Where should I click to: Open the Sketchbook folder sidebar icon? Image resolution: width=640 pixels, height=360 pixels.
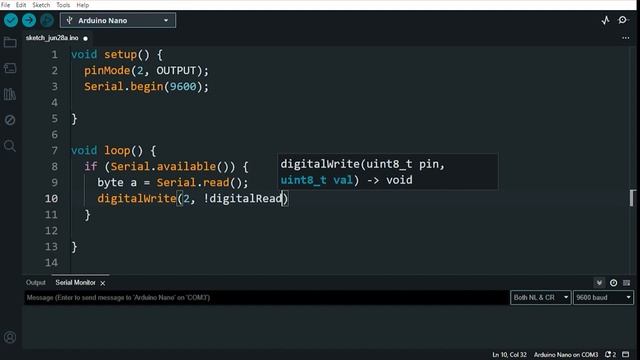[x=10, y=42]
